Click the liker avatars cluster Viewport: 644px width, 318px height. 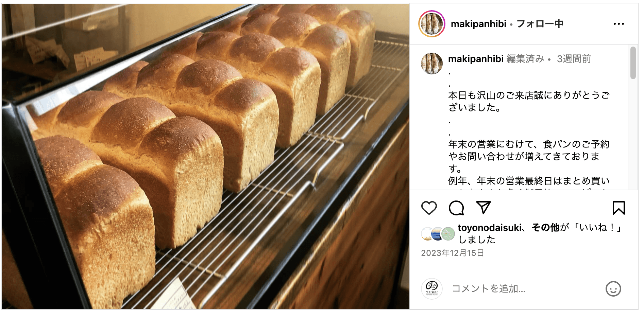[438, 234]
